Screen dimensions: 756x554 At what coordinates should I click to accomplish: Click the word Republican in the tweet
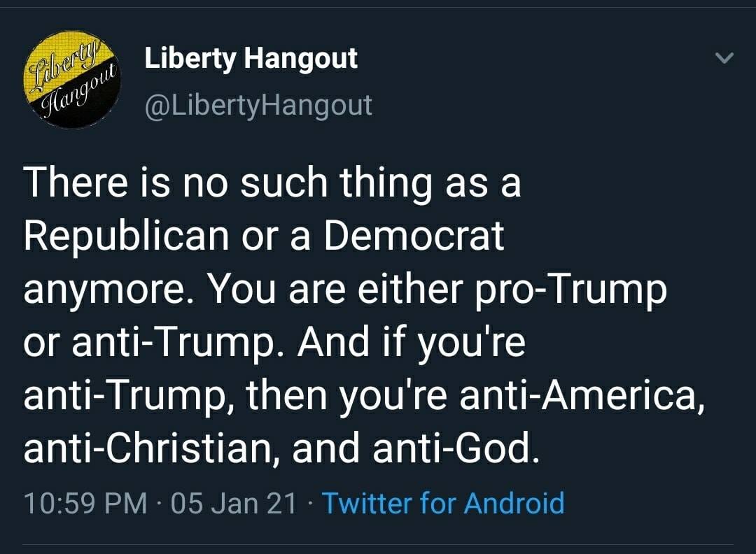[126, 236]
